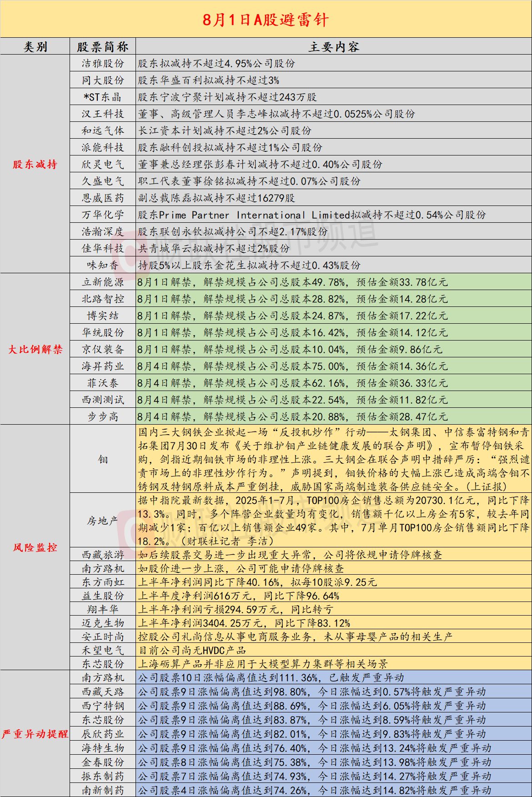Click the 房地产 TOP100 sales paragraph
Screen dimensions: 532x797
(334, 521)
